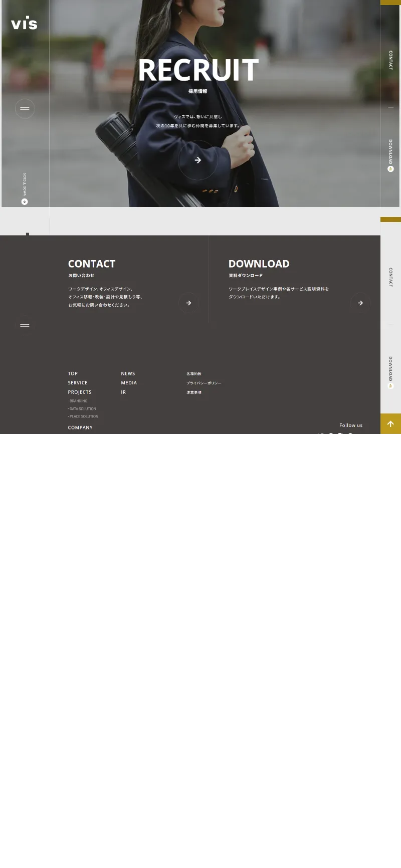Click the vis logo

click(x=24, y=23)
